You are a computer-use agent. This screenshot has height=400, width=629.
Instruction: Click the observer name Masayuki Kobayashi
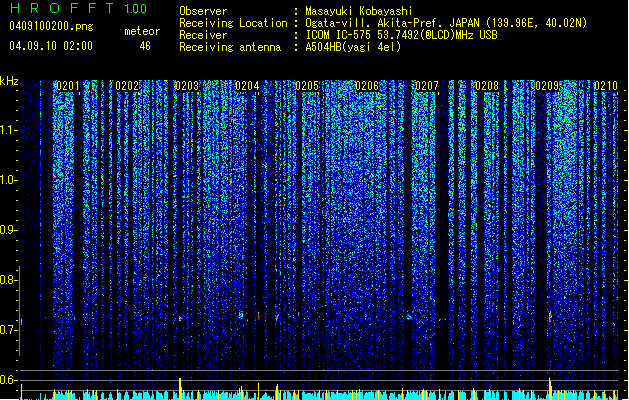coord(359,11)
